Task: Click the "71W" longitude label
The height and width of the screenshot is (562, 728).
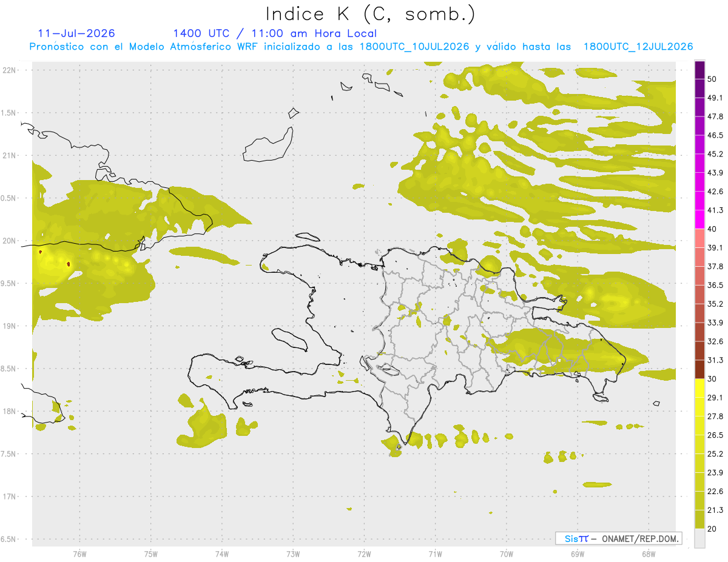Action: (x=435, y=554)
